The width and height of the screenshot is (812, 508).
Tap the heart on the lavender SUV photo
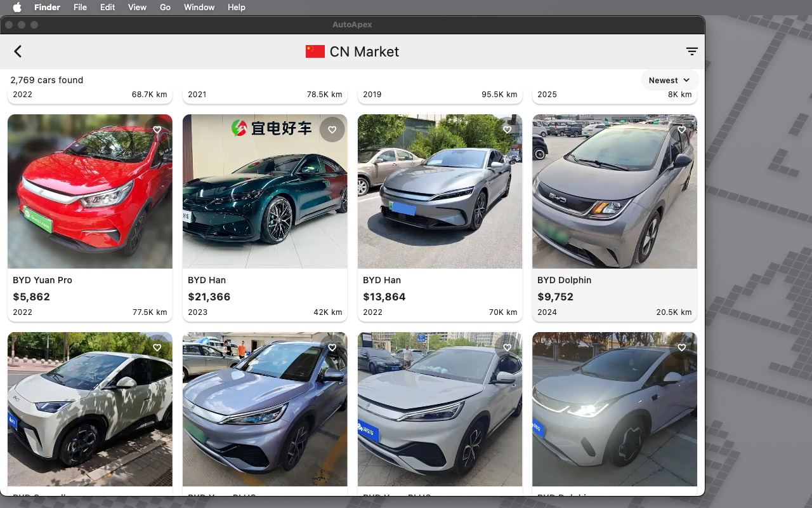point(332,347)
